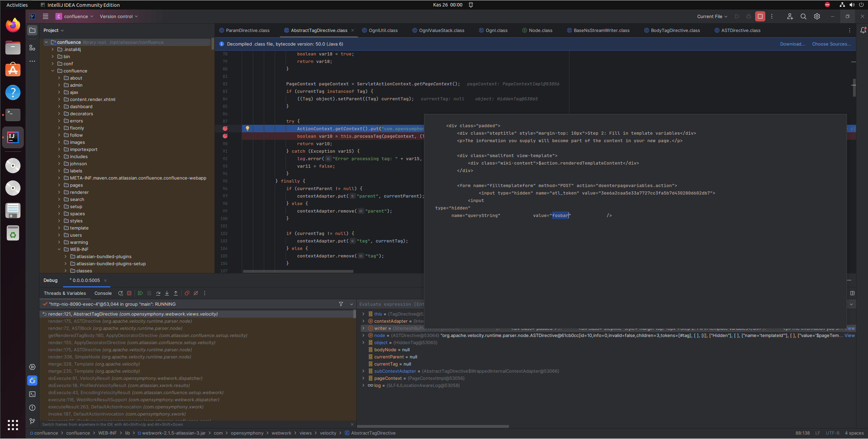Stop the running debug session in the top toolbar
Viewport: 868px width, 439px height.
point(760,16)
